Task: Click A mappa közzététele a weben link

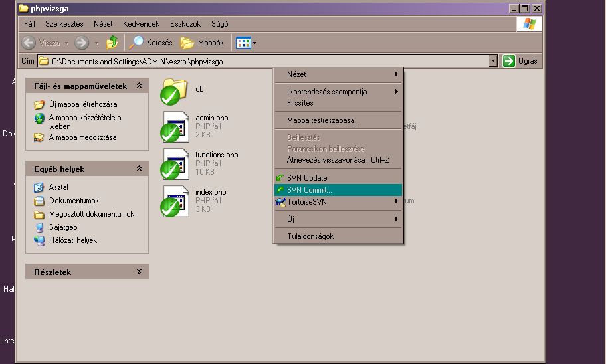Action: point(85,122)
